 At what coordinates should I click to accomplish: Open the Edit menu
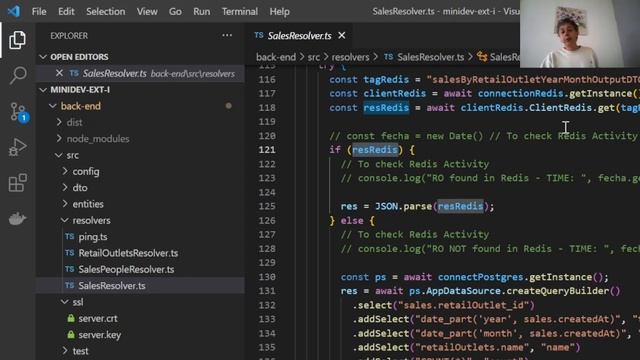point(66,11)
